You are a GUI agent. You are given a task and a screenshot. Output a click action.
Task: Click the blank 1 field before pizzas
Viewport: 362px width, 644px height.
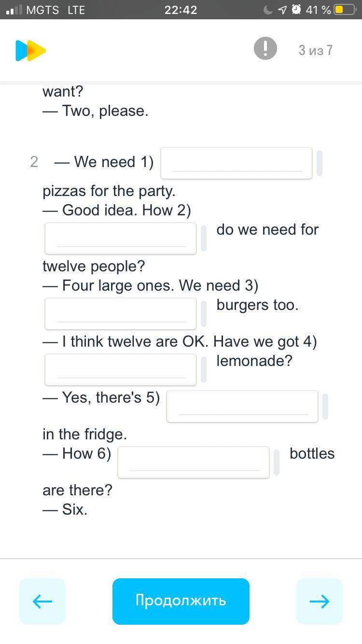click(237, 163)
